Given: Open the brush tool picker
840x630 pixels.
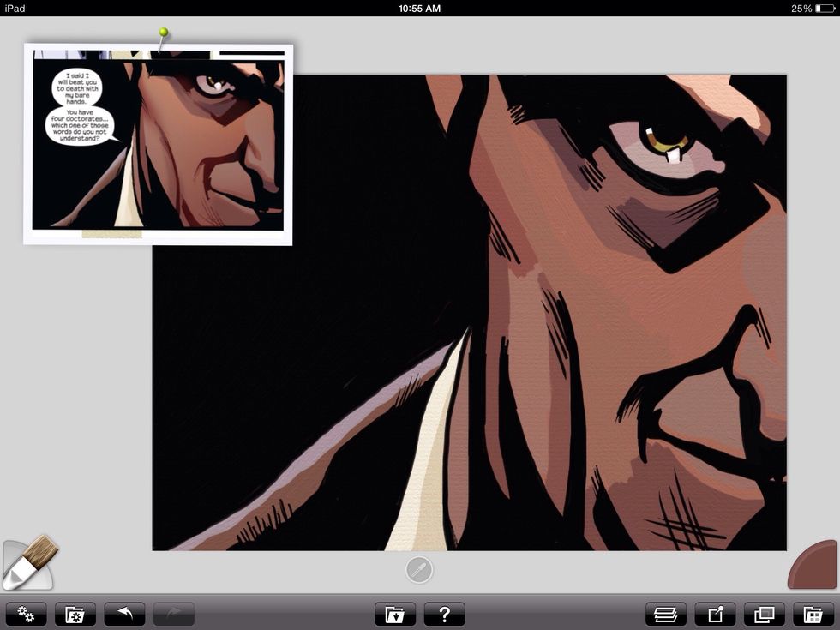Looking at the screenshot, I should pyautogui.click(x=26, y=564).
